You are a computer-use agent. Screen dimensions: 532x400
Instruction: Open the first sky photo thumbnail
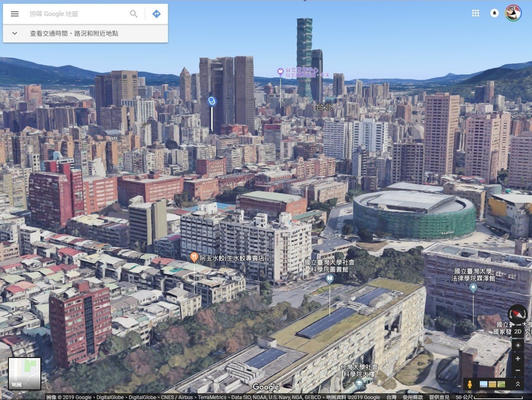click(x=484, y=384)
